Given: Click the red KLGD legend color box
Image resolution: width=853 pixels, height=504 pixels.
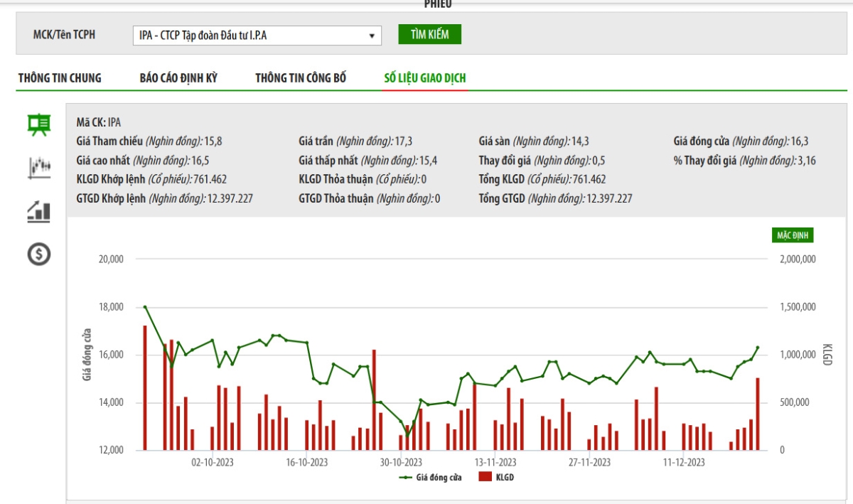Looking at the screenshot, I should coord(485,478).
